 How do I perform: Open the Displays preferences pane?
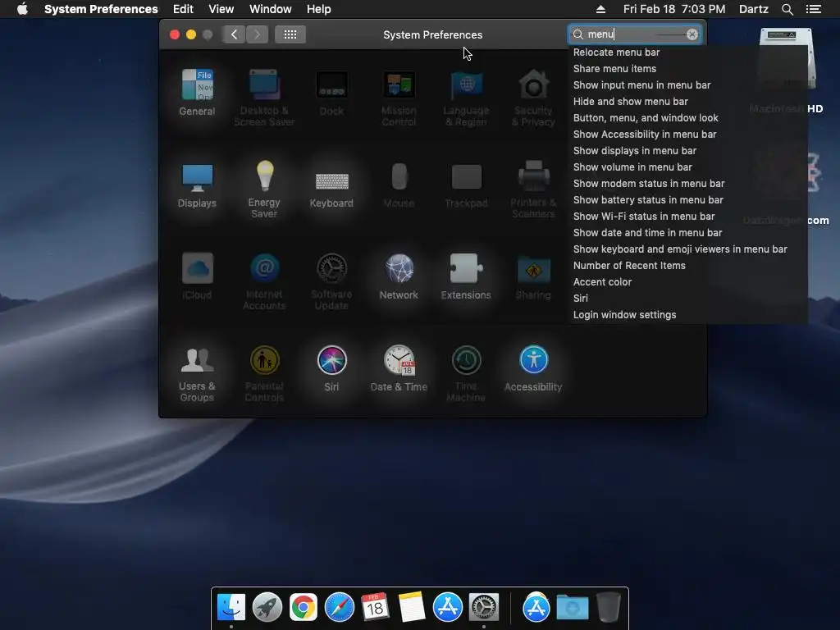(x=197, y=185)
